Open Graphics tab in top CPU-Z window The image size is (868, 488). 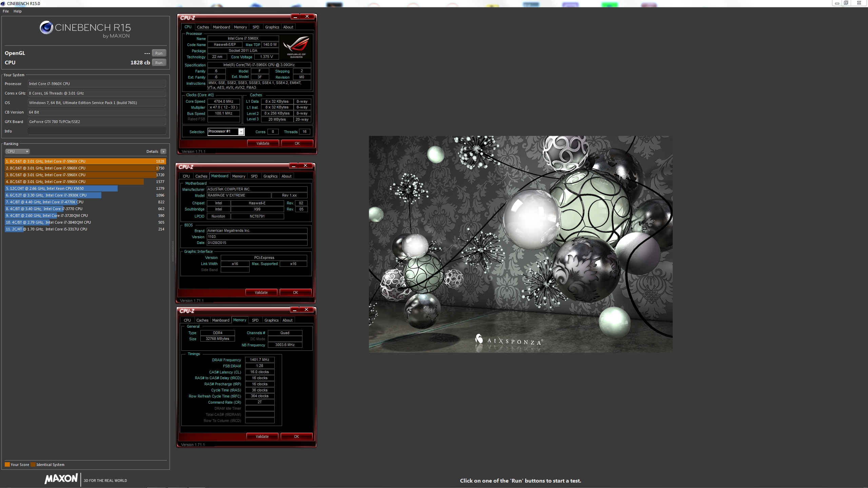coord(272,27)
